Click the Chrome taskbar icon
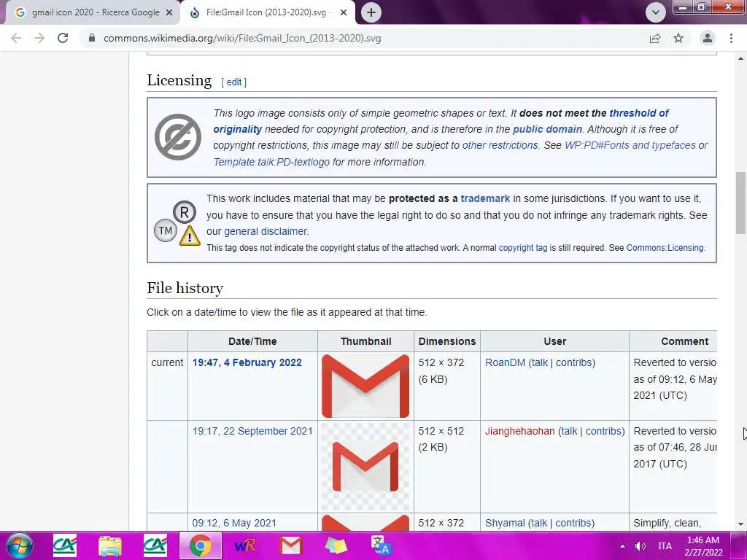Viewport: 747px width, 560px height. click(201, 545)
